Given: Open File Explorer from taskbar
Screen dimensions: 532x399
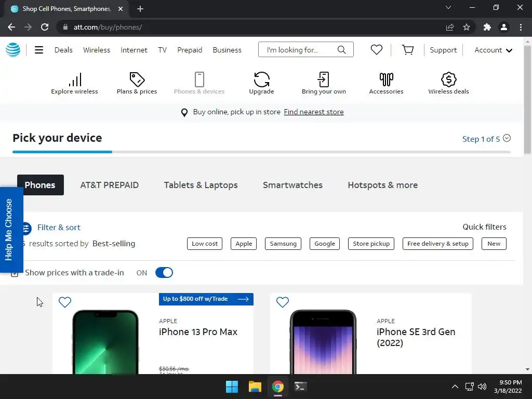Looking at the screenshot, I should (255, 387).
